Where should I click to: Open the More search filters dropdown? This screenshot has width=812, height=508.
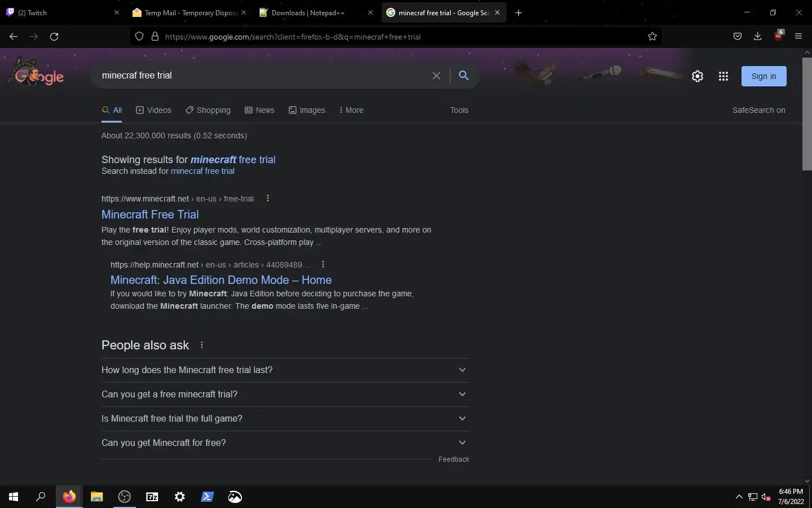click(351, 110)
